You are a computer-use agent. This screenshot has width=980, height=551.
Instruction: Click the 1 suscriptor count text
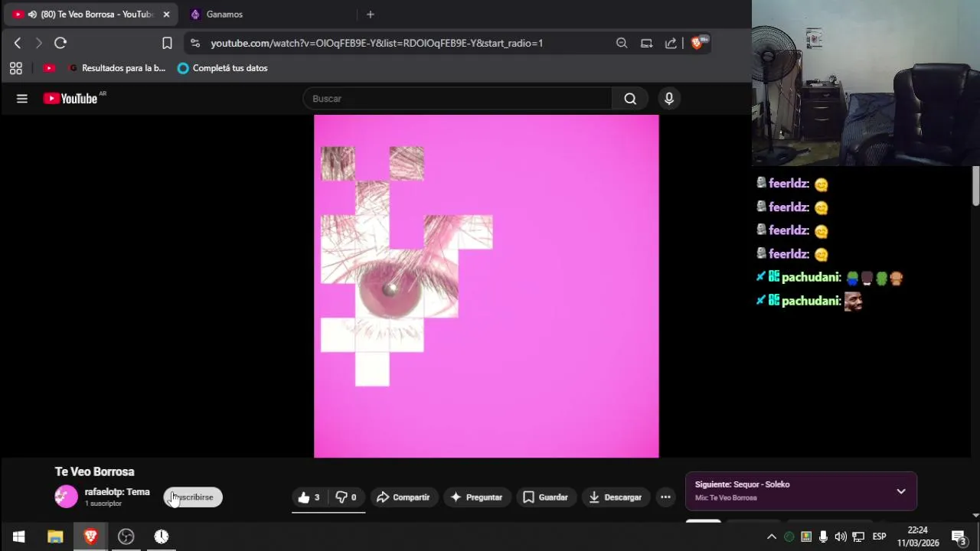(103, 504)
